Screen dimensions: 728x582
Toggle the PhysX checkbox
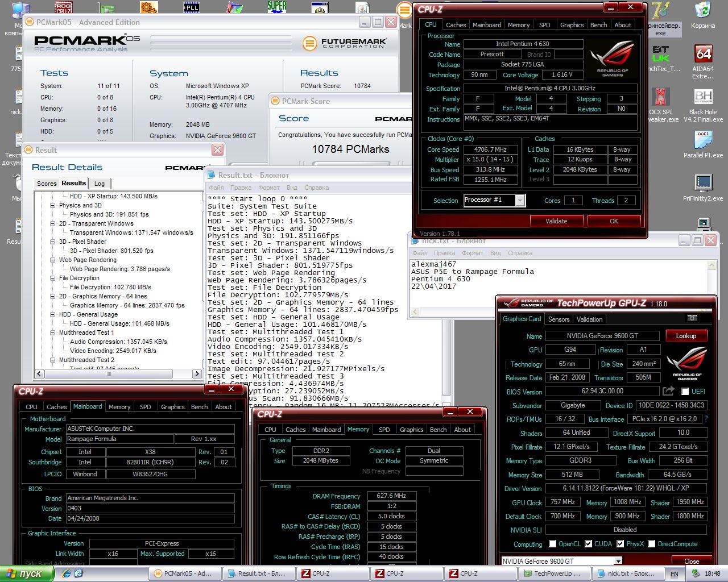pos(621,544)
